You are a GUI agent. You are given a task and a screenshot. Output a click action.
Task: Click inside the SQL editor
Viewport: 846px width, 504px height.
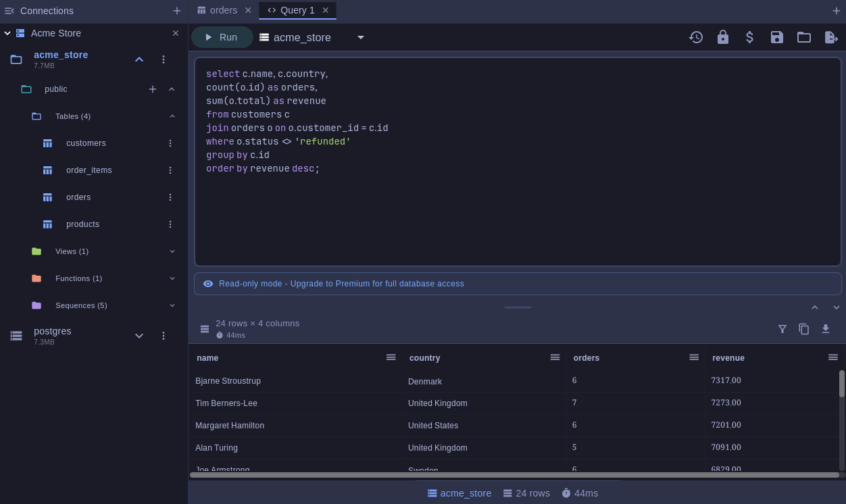pos(518,162)
